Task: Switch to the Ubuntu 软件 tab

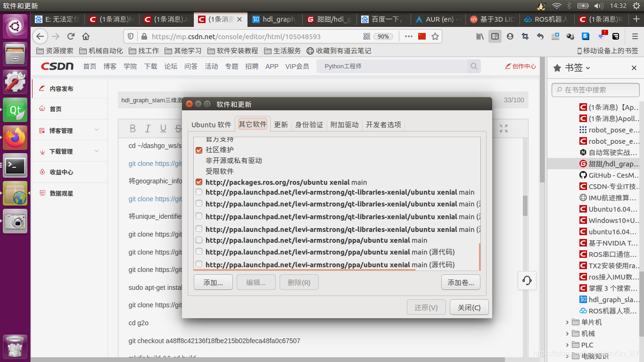Action: (x=211, y=124)
